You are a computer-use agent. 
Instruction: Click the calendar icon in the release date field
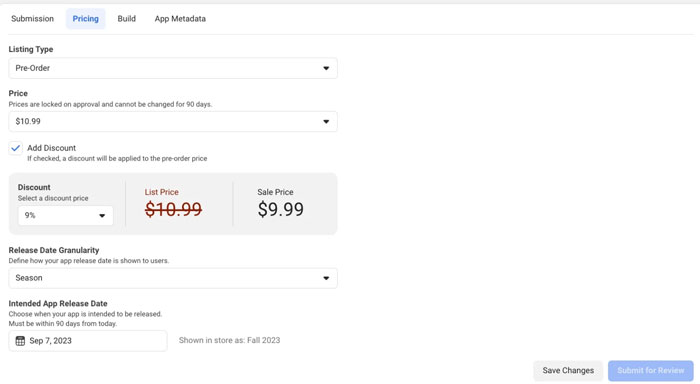(x=20, y=341)
